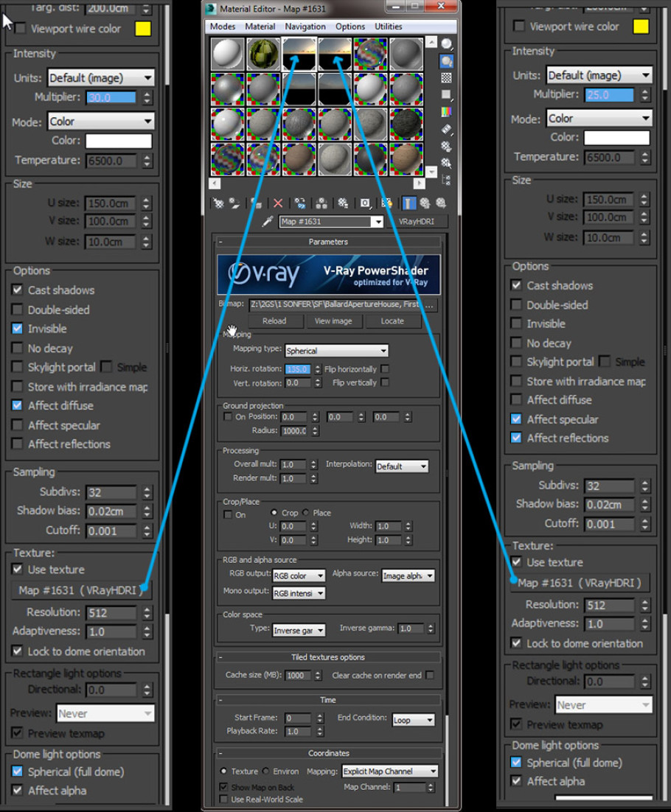Image resolution: width=671 pixels, height=812 pixels.
Task: Open the Options menu
Action: (350, 27)
